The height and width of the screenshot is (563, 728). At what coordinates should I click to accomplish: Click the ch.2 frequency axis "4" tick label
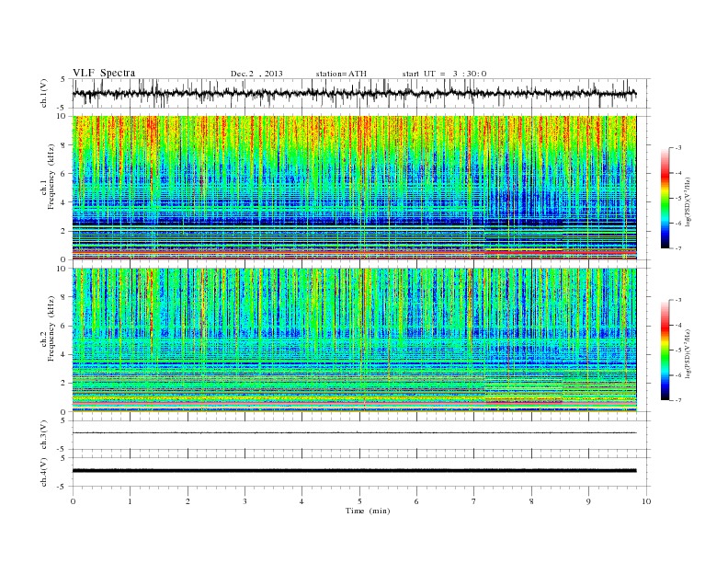(x=63, y=355)
